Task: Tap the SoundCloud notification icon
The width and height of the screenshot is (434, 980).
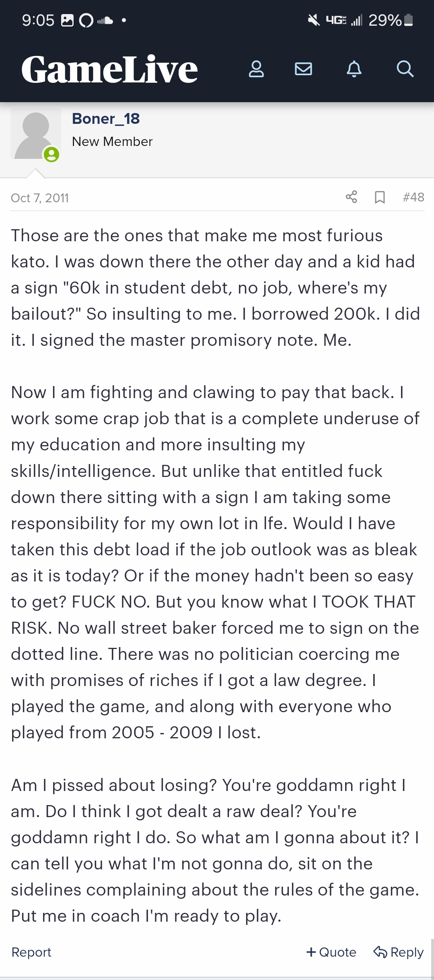Action: pyautogui.click(x=105, y=20)
